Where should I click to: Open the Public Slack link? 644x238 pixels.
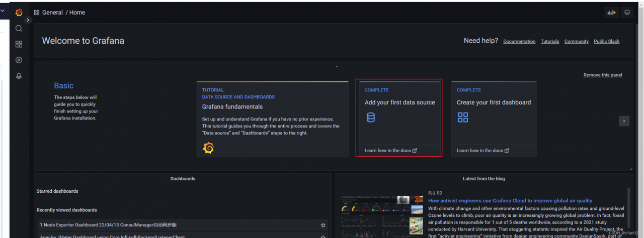coord(607,41)
